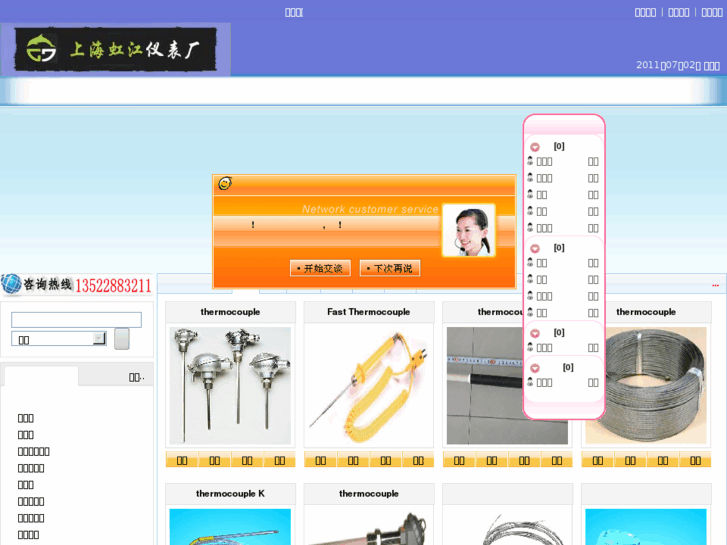
Task: Collapse the third agent group in the pink panel
Action: point(535,333)
